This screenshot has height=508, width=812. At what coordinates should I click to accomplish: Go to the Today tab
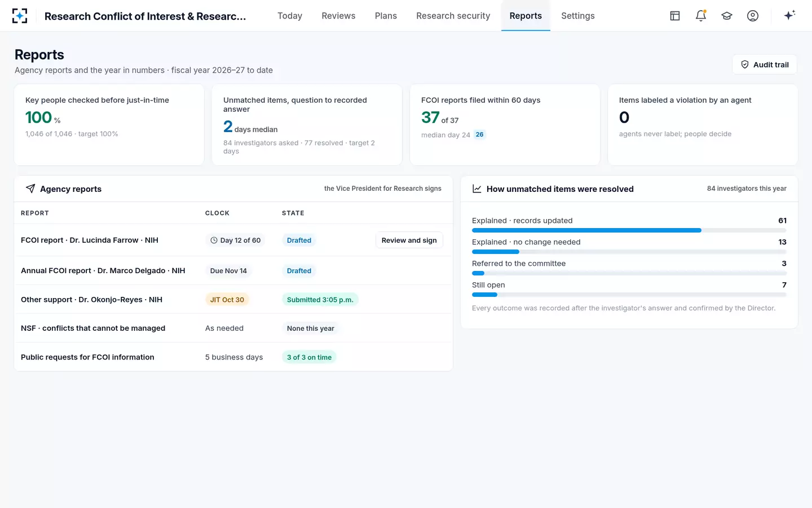[290, 16]
